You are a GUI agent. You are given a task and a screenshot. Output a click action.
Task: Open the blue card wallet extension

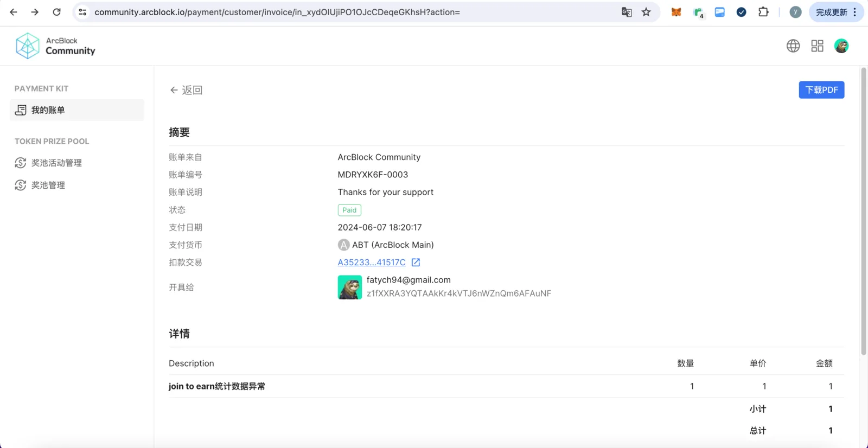[x=719, y=12]
